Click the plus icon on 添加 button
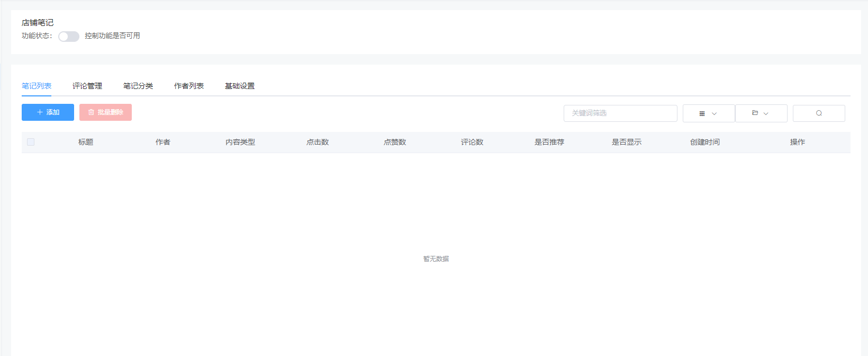 40,112
